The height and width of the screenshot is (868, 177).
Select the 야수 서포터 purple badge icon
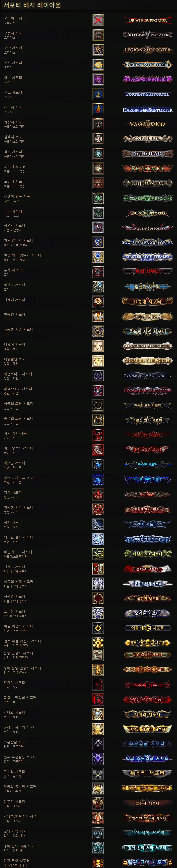(x=98, y=80)
